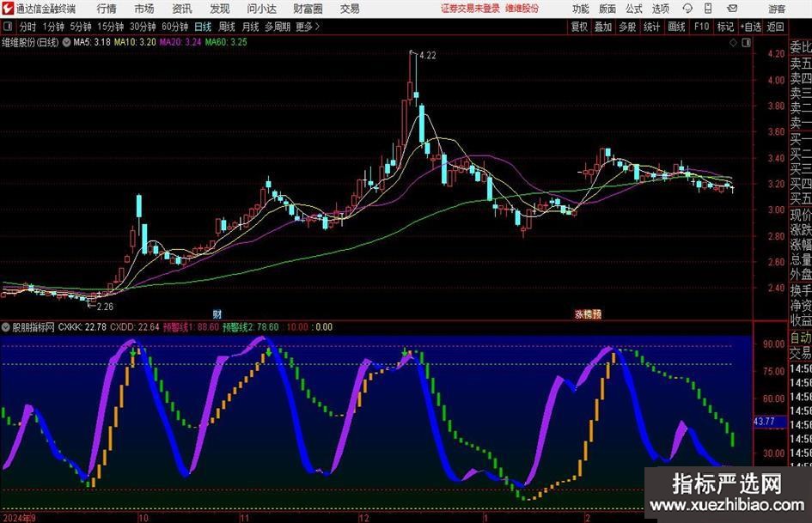Open the mobile phone icon
Screen dimensions: 812x523
click(x=708, y=9)
